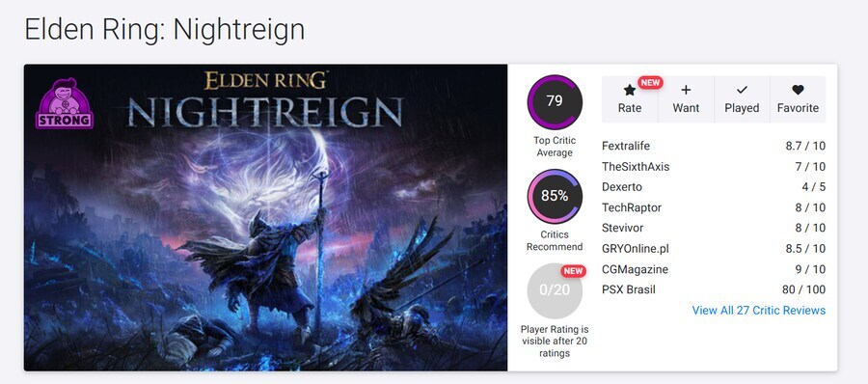Open the TechRaptor review
This screenshot has height=384, width=868.
click(714, 207)
